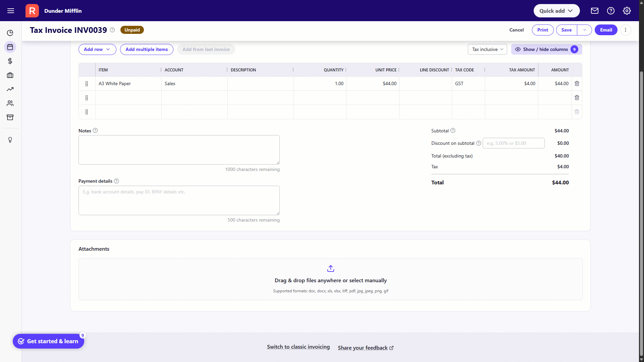Click the Save button
The width and height of the screenshot is (644, 362).
click(567, 30)
